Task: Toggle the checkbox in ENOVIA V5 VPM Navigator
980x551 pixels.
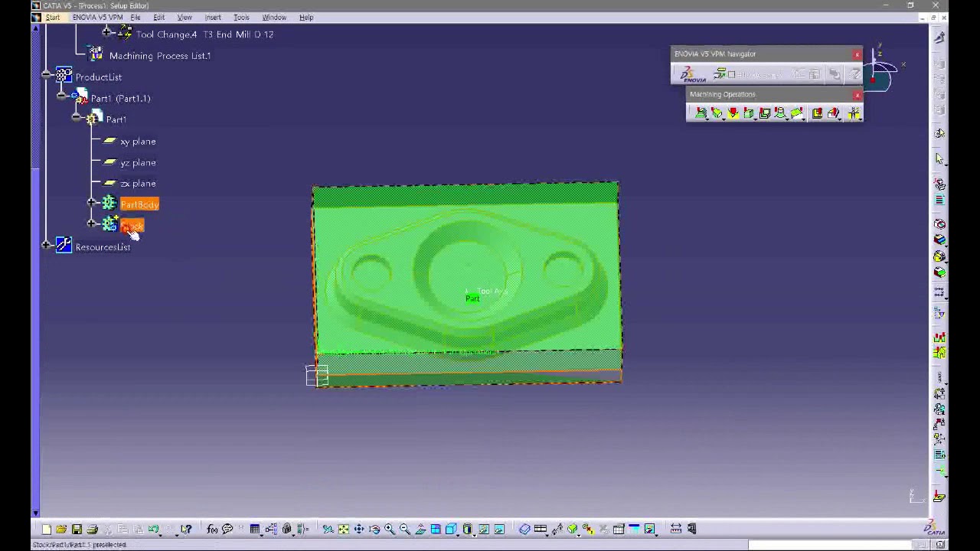Action: tap(732, 74)
